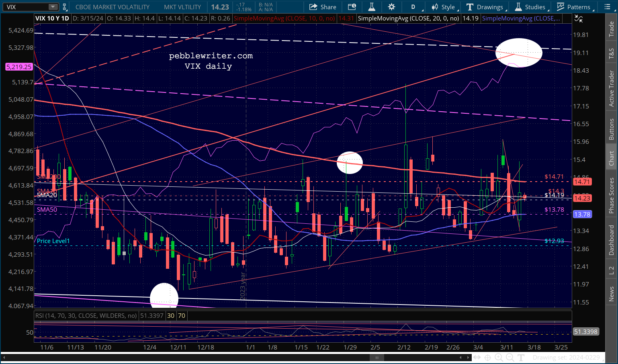Click the 51.3397 RSI reading in the study header

152,316
